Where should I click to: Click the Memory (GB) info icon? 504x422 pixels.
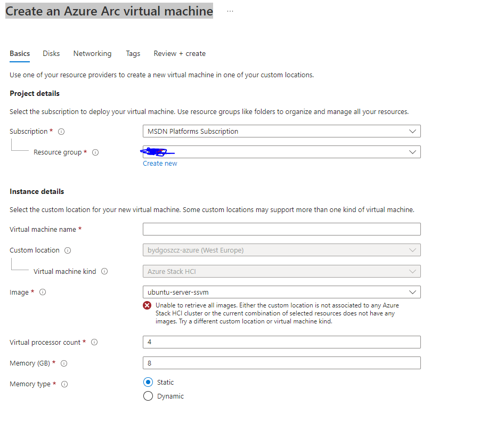pyautogui.click(x=63, y=363)
